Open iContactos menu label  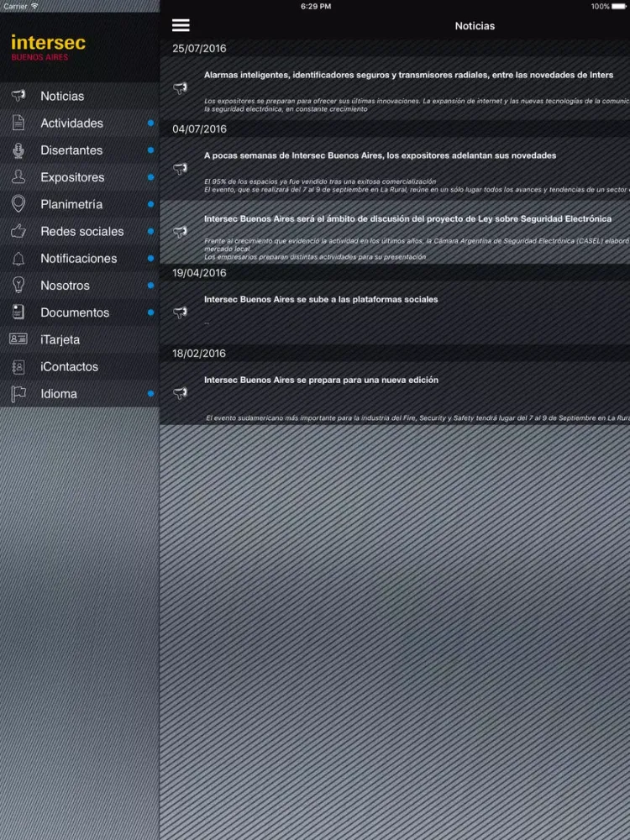click(x=69, y=366)
